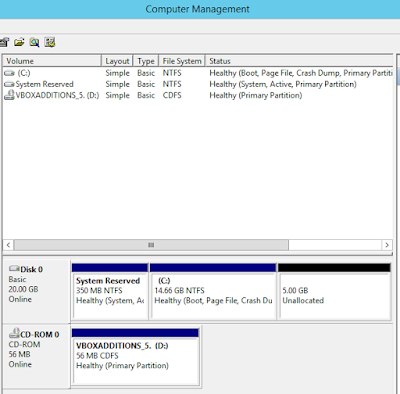400x394 pixels.
Task: Select the CD-ROM 0 label panel
Action: point(36,356)
